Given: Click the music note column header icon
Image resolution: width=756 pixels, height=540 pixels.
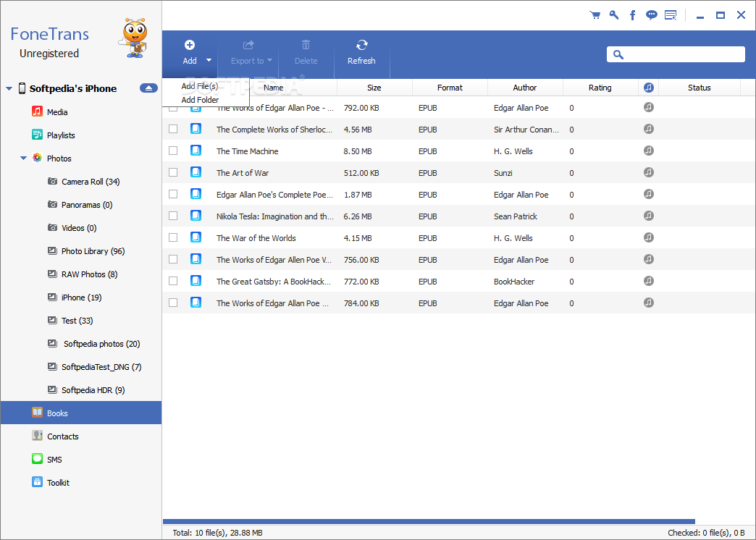Looking at the screenshot, I should click(649, 88).
